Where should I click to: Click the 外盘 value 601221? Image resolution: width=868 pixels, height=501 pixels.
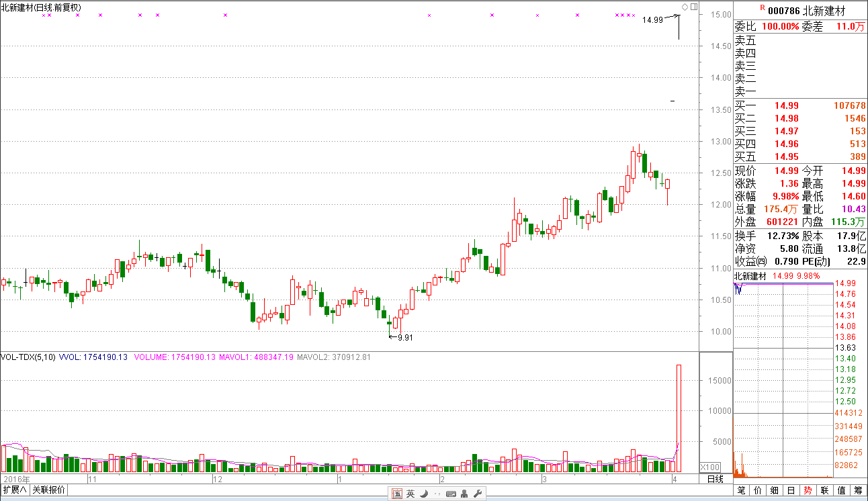click(782, 222)
